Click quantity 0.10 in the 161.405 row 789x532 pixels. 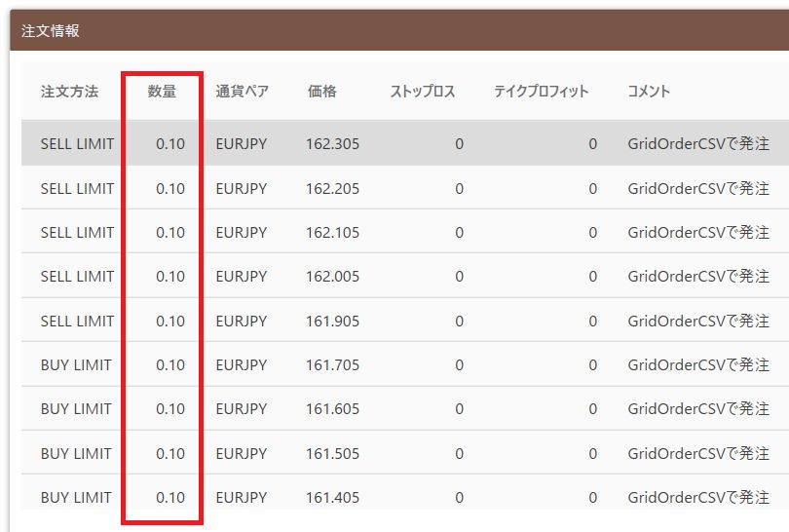(x=170, y=497)
